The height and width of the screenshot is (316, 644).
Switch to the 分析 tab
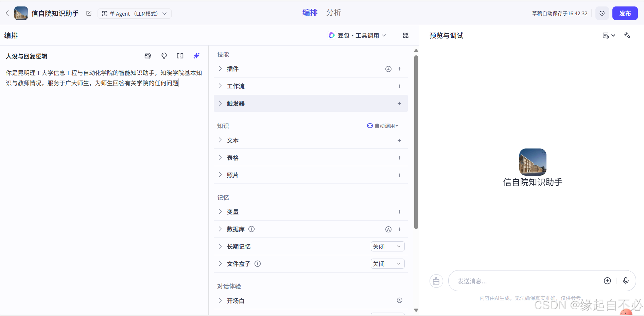(x=334, y=13)
